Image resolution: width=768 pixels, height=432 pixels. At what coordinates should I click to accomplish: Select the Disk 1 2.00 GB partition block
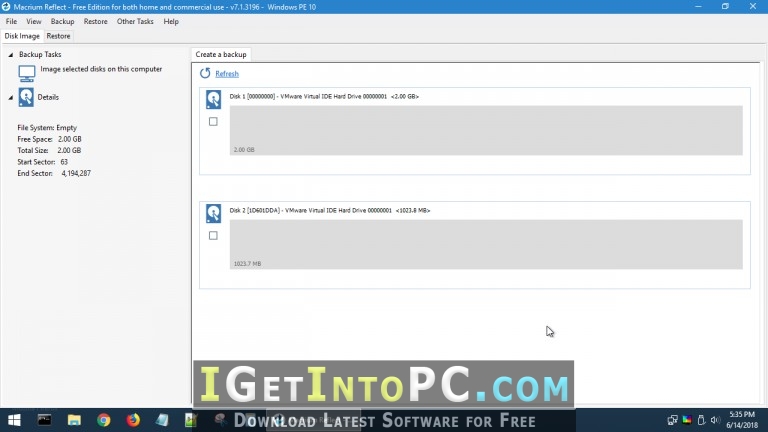tap(486, 130)
